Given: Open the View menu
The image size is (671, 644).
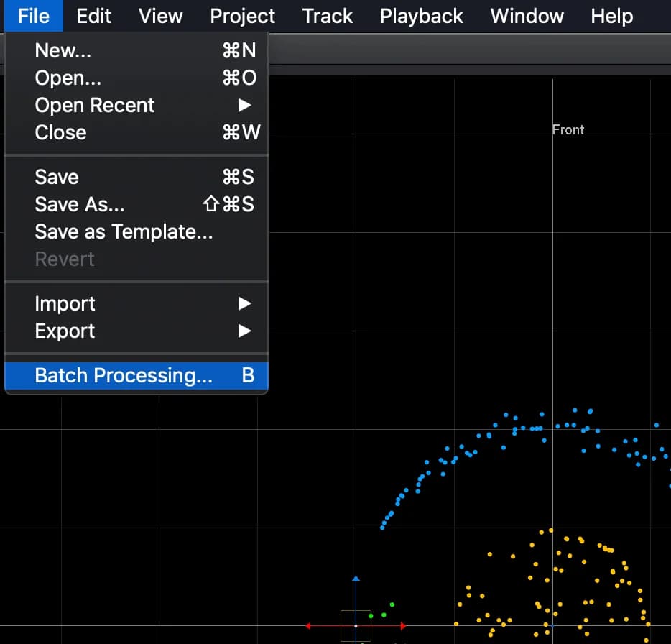Looking at the screenshot, I should click(x=160, y=16).
